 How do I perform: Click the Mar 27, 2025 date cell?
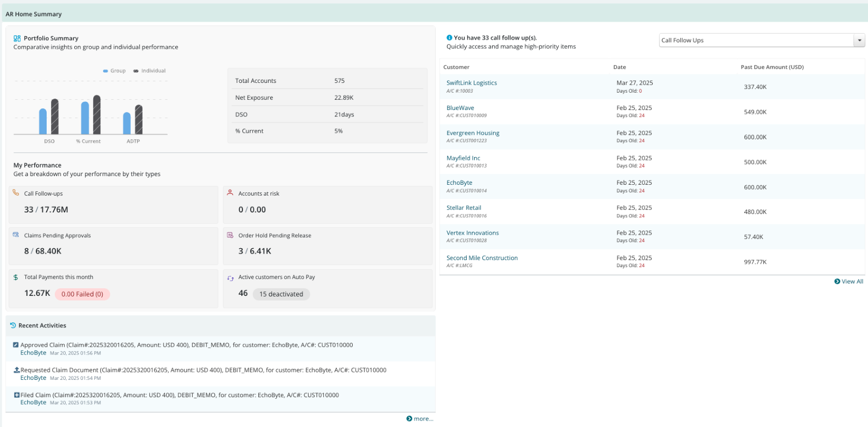click(x=635, y=83)
